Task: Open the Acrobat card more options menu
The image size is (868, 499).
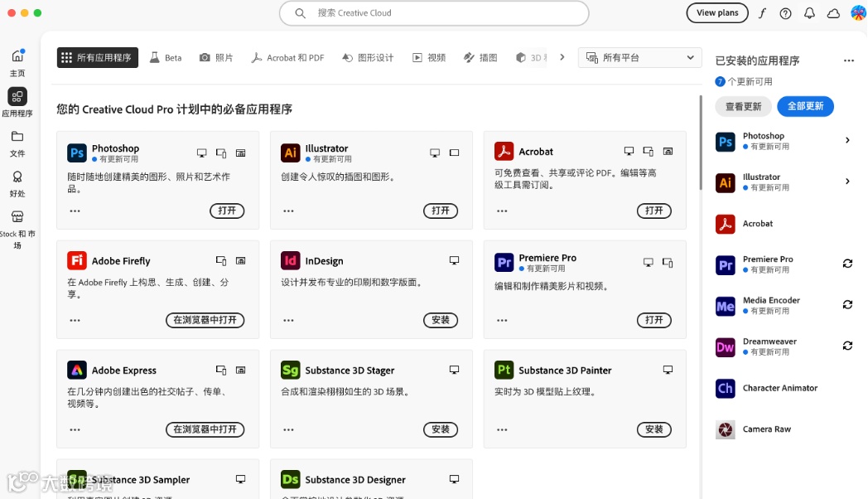Action: point(502,211)
